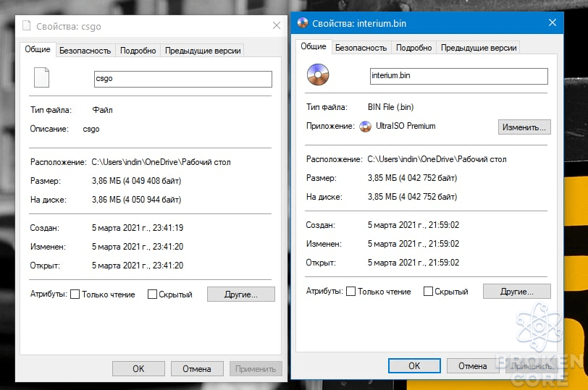Click Применить in csgo properties window
The height and width of the screenshot is (390, 588).
(256, 369)
